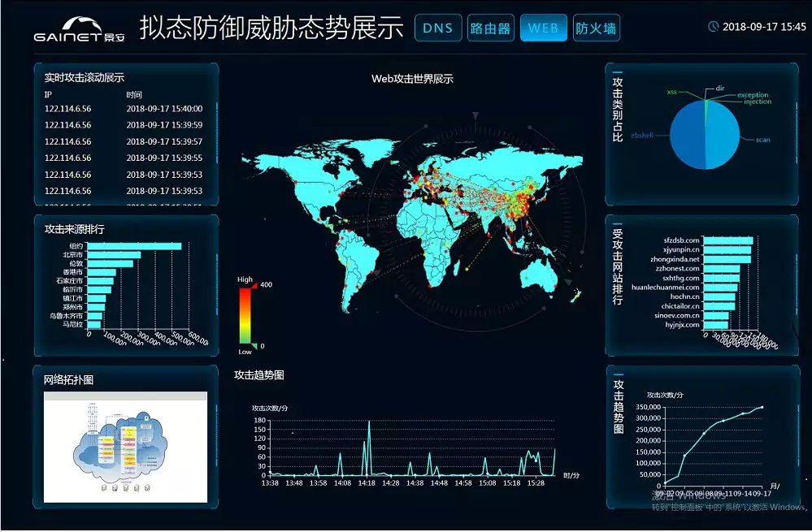The image size is (812, 532).
Task: Click the last data point on monthly trend
Action: pyautogui.click(x=762, y=407)
